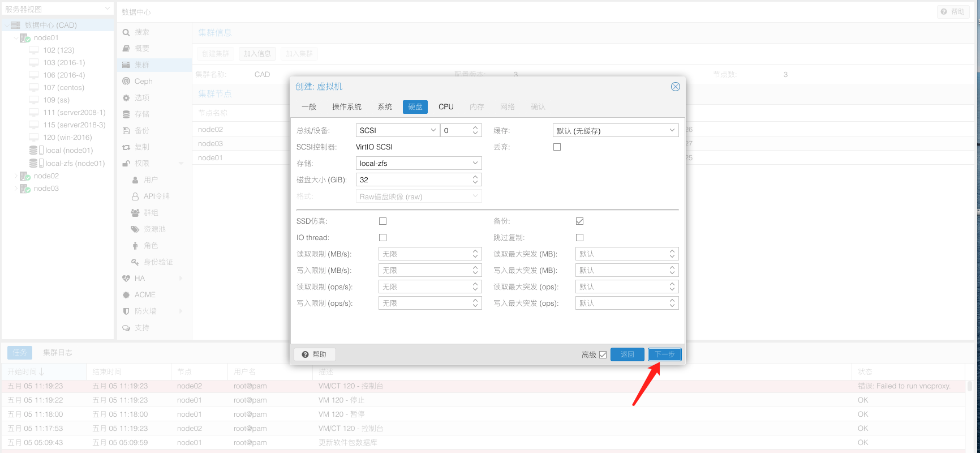Click the 角色 icon
Screen dimensions: 980x453
[135, 246]
